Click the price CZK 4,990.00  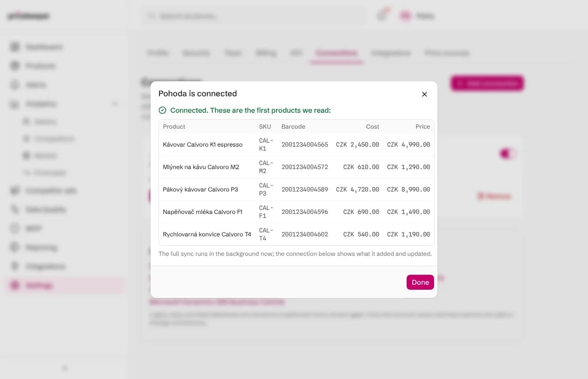click(409, 145)
